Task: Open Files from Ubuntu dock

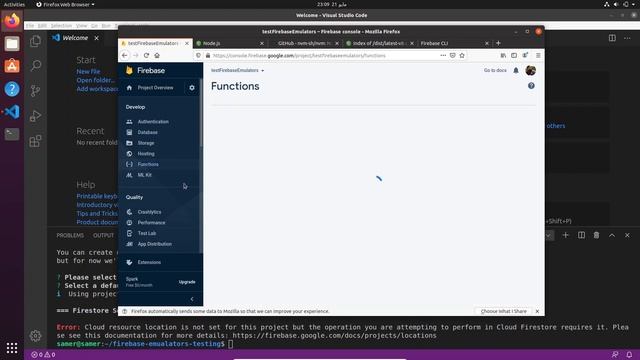Action: point(12,44)
